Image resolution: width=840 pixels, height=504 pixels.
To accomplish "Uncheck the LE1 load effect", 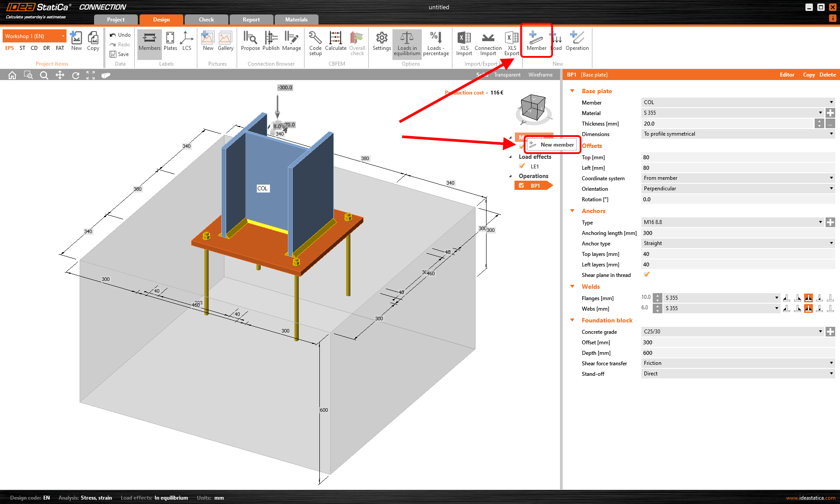I will coord(522,166).
